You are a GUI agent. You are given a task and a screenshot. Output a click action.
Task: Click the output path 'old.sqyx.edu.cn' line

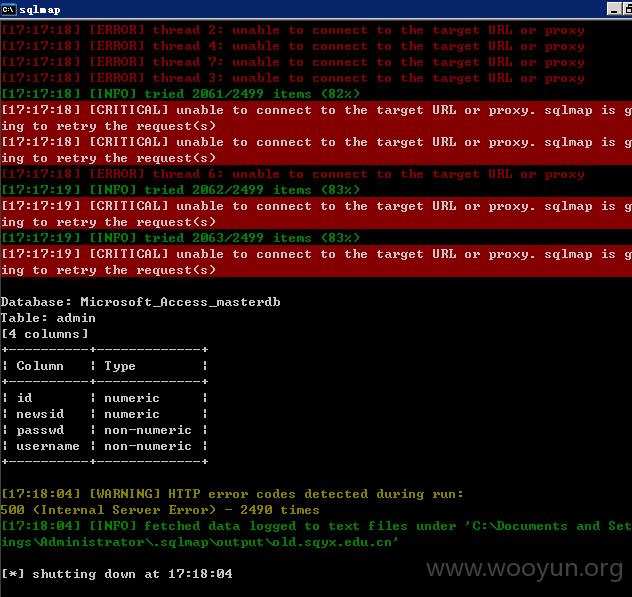click(199, 542)
